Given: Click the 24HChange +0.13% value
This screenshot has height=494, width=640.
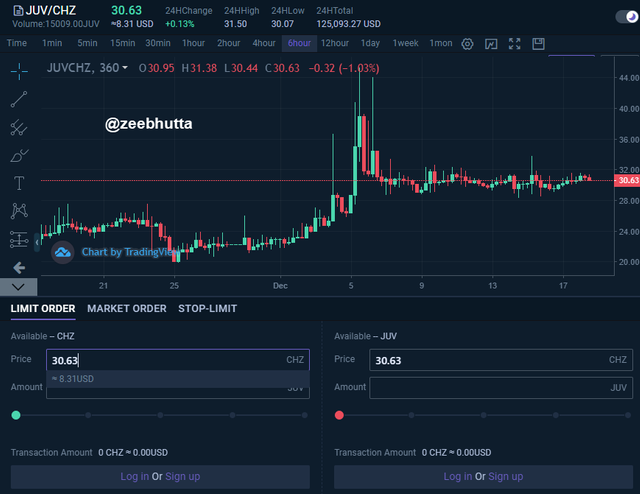Looking at the screenshot, I should tap(180, 24).
